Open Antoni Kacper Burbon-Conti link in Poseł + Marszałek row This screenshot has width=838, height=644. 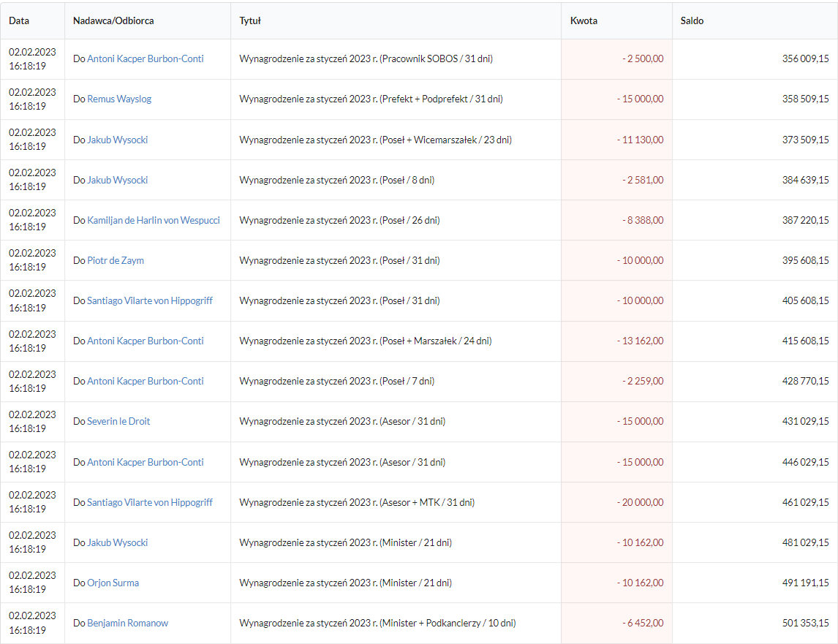tap(145, 341)
